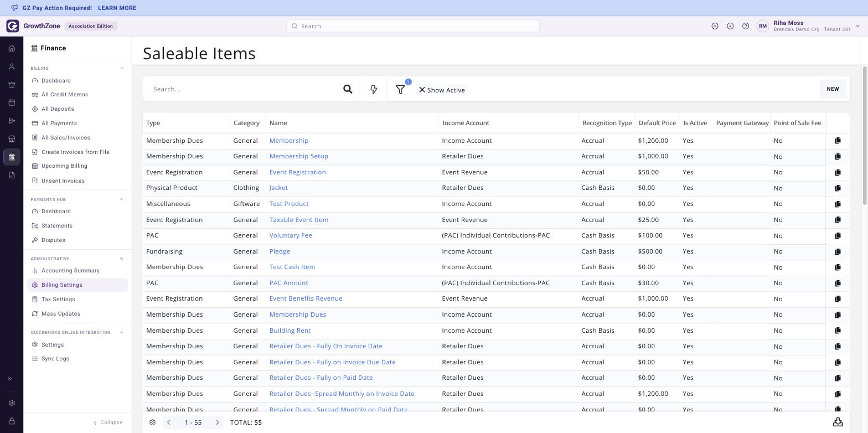The image size is (868, 433).
Task: Collapse the QuickBooks Online Integration section
Action: coord(122,332)
